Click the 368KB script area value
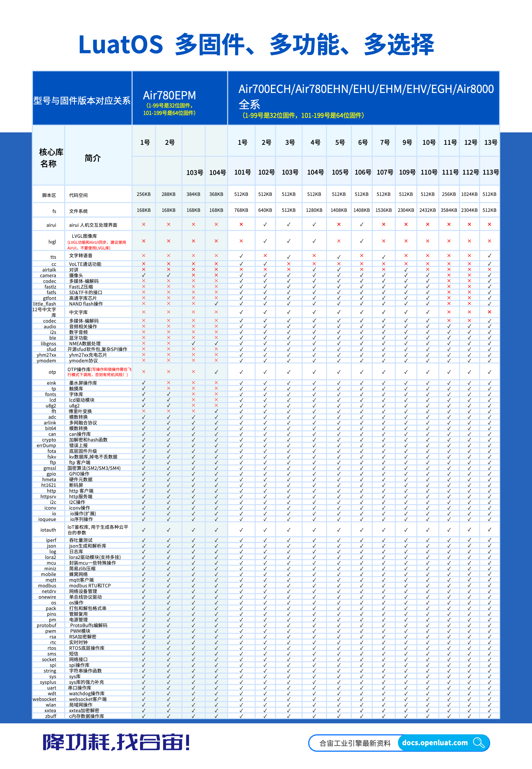This screenshot has width=532, height=769. tap(216, 194)
